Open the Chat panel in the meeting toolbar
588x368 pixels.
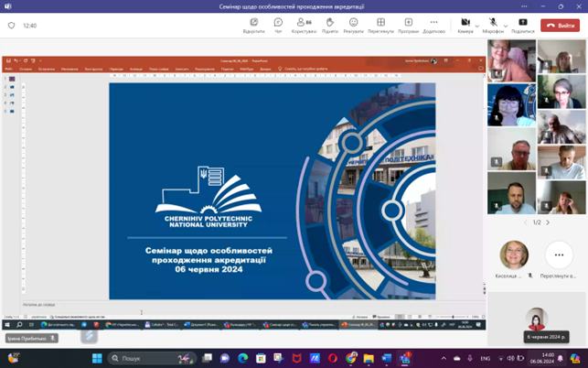click(278, 25)
